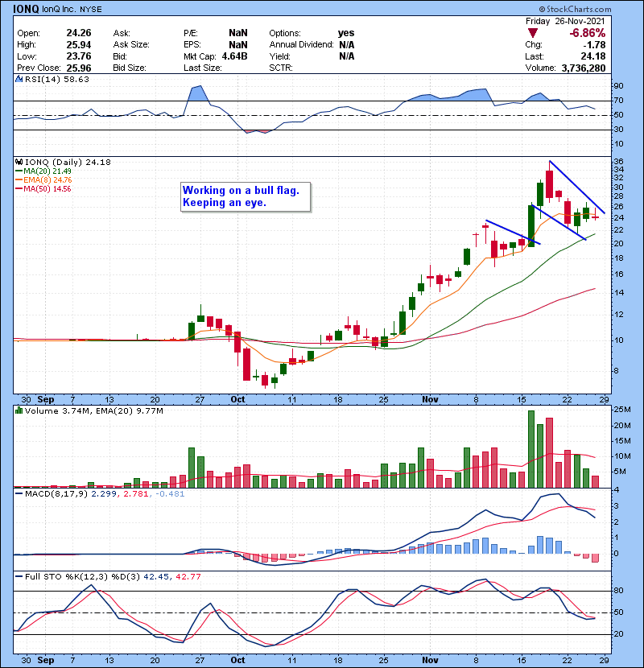
Task: Click the '25M' volume axis label
Action: coord(621,410)
